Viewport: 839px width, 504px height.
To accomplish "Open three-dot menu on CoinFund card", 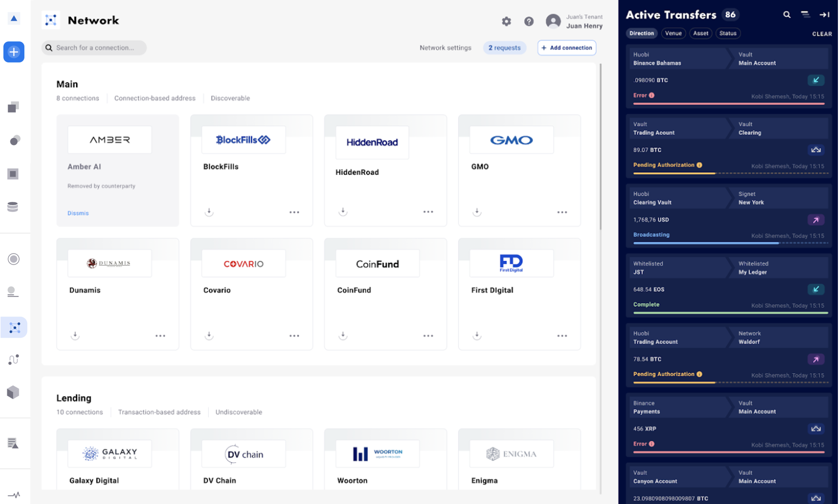I will [428, 336].
